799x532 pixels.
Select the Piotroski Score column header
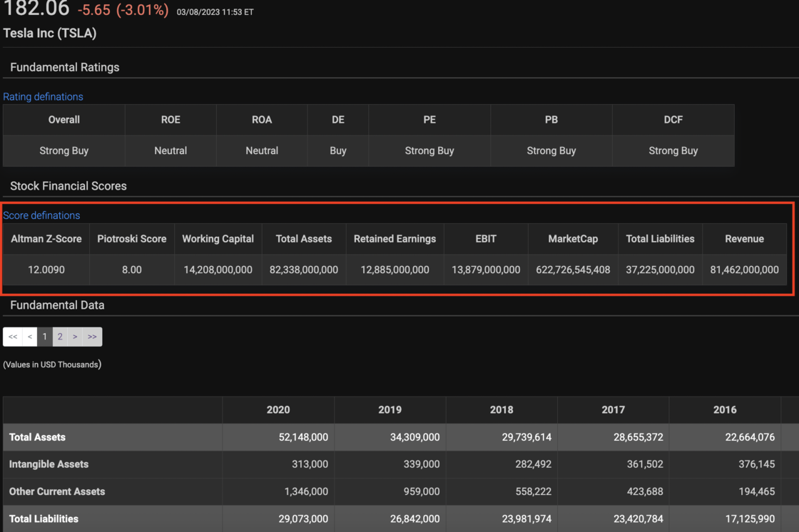pyautogui.click(x=132, y=239)
